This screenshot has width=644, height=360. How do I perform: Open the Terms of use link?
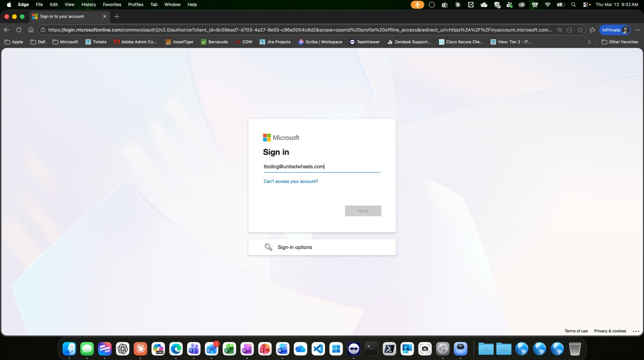[x=576, y=331]
